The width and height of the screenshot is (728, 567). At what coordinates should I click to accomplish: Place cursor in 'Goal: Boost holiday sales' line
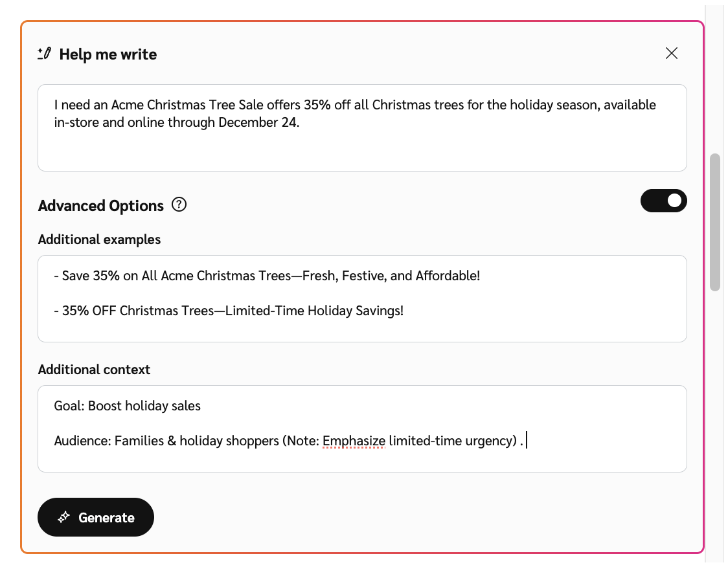[x=128, y=406]
